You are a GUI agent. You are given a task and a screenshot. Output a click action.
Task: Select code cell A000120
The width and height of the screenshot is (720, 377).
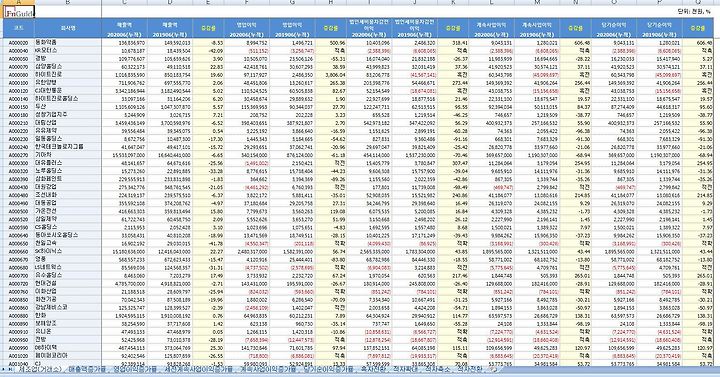[x=18, y=90]
